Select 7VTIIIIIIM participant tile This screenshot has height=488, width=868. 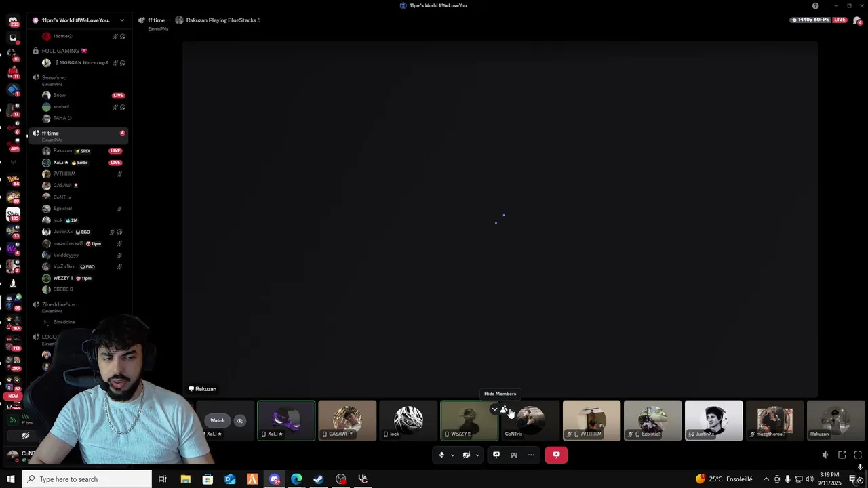[x=591, y=421]
